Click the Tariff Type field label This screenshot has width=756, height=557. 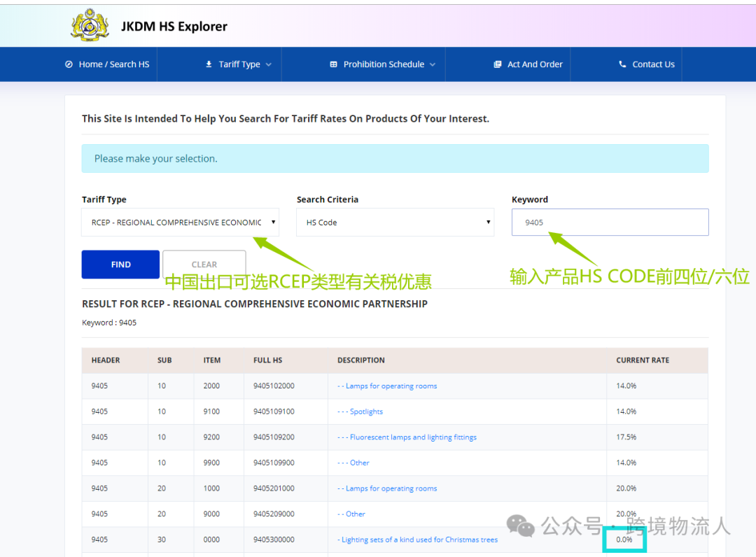pyautogui.click(x=104, y=199)
